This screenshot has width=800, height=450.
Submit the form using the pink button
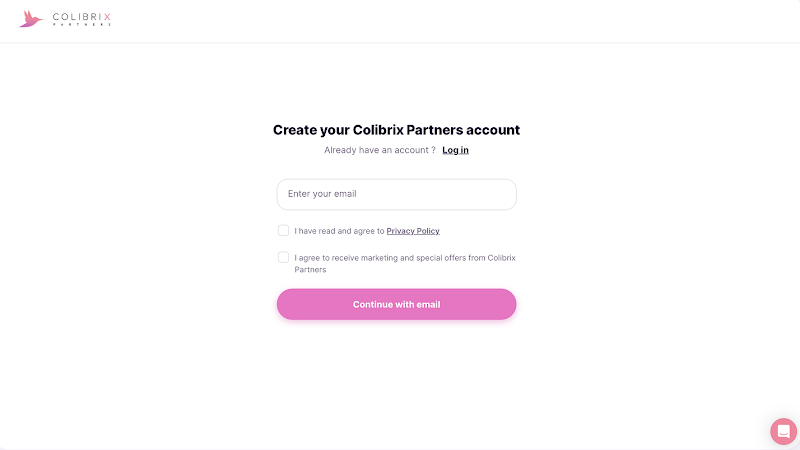(x=396, y=304)
